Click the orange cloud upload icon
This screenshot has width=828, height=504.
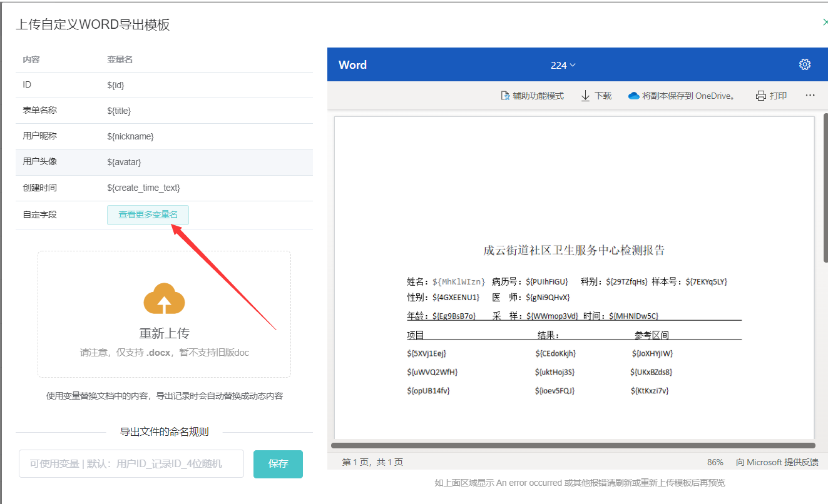[x=164, y=298]
